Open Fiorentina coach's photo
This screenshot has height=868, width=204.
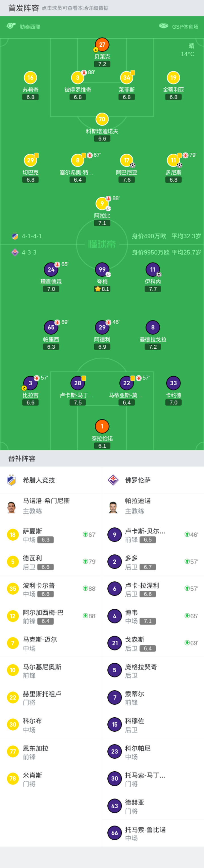(113, 507)
